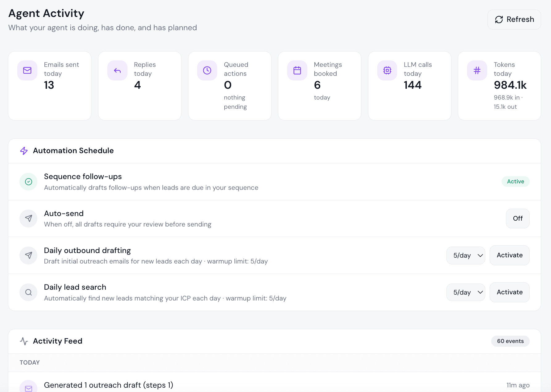This screenshot has height=392, width=551.
Task: Click the LLM calls value 144
Action: tap(413, 85)
